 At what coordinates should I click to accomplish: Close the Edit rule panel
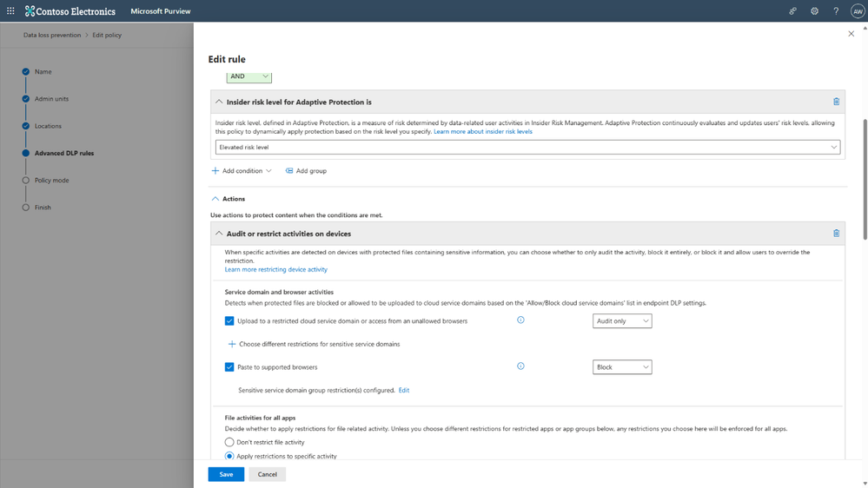point(851,34)
